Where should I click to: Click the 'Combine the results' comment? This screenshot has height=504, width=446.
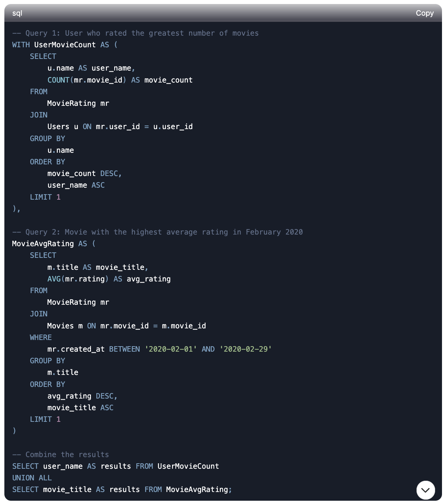[x=60, y=455]
